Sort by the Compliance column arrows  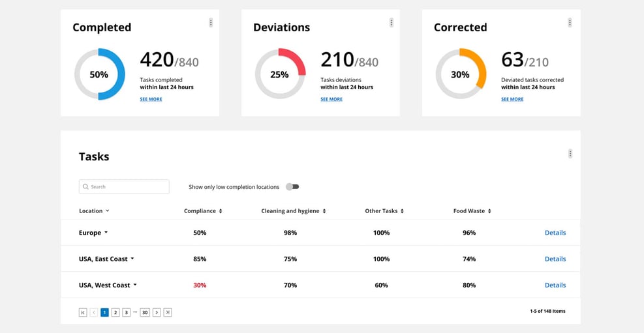tap(221, 211)
